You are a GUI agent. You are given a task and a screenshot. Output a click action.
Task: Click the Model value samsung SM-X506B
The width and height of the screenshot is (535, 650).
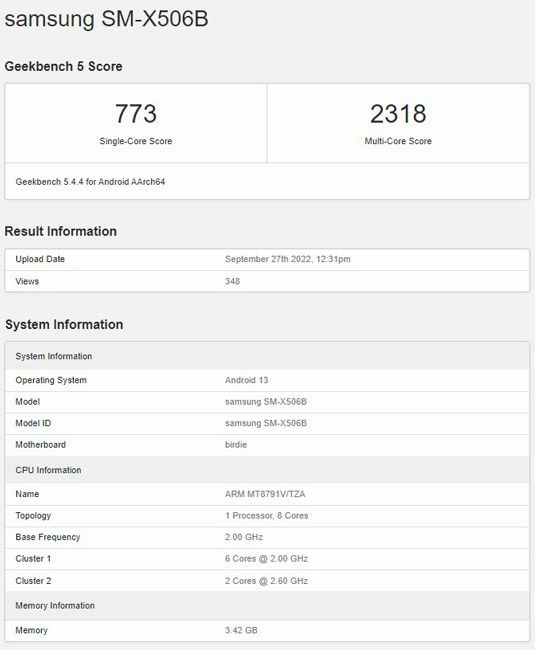click(266, 402)
